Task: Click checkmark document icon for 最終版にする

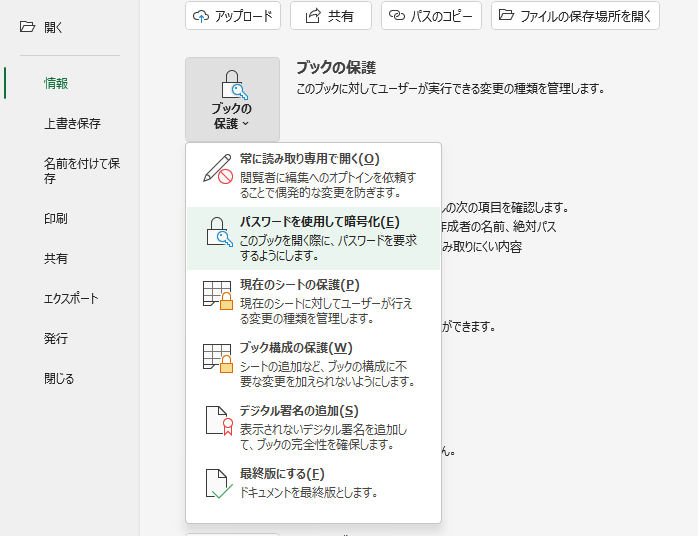Action: coord(219,483)
